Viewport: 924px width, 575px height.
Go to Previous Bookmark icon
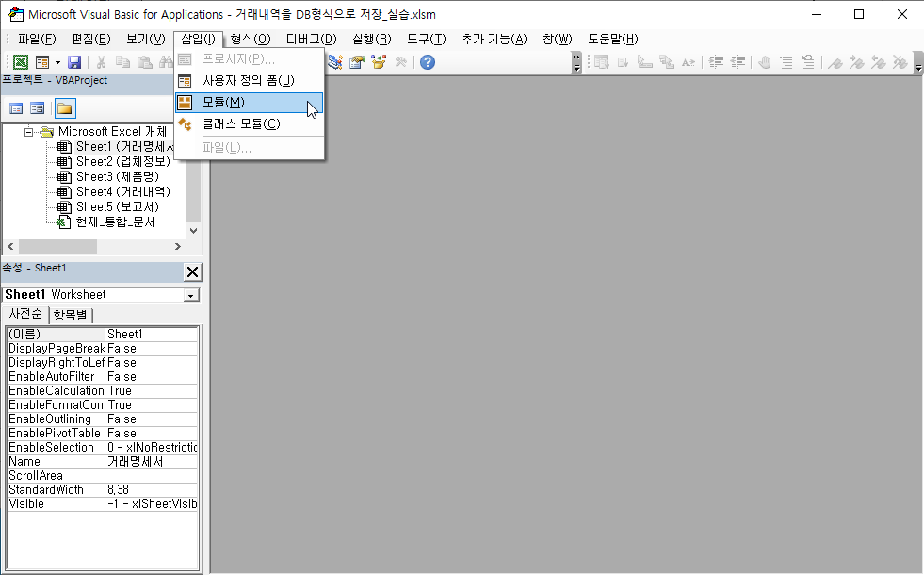coord(879,62)
